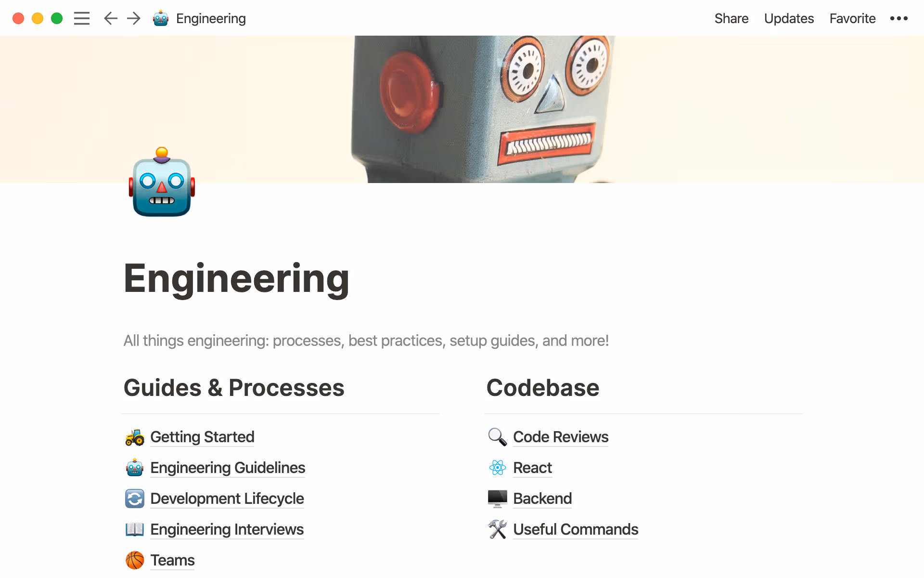Viewport: 924px width, 578px height.
Task: Open the sidebar with the hamburger menu
Action: (82, 18)
